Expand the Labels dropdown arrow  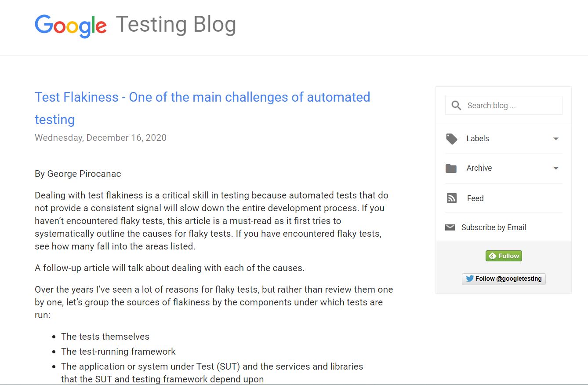[556, 138]
